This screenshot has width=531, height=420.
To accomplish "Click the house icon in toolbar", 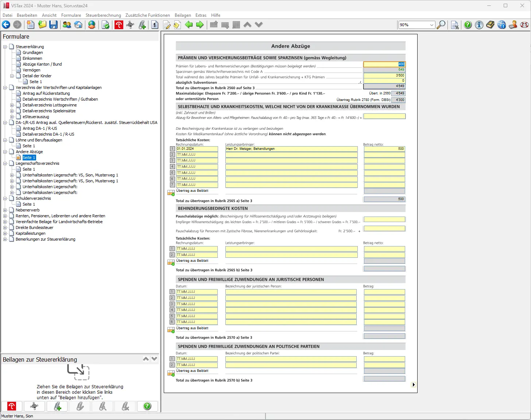I will (78, 25).
